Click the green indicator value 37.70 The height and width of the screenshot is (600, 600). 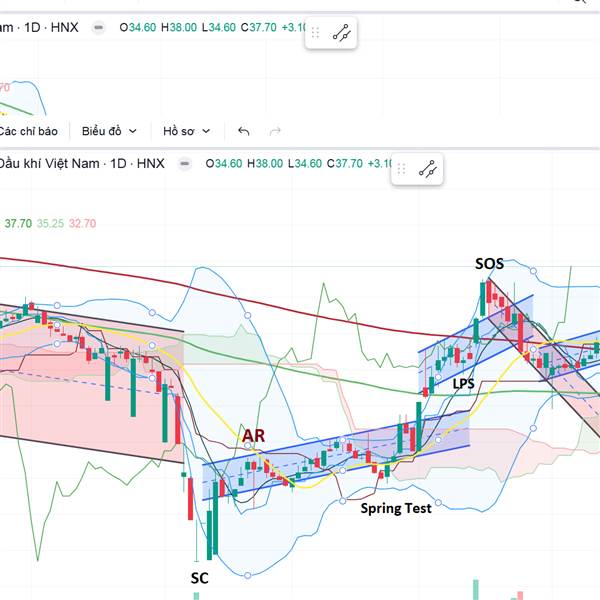18,223
